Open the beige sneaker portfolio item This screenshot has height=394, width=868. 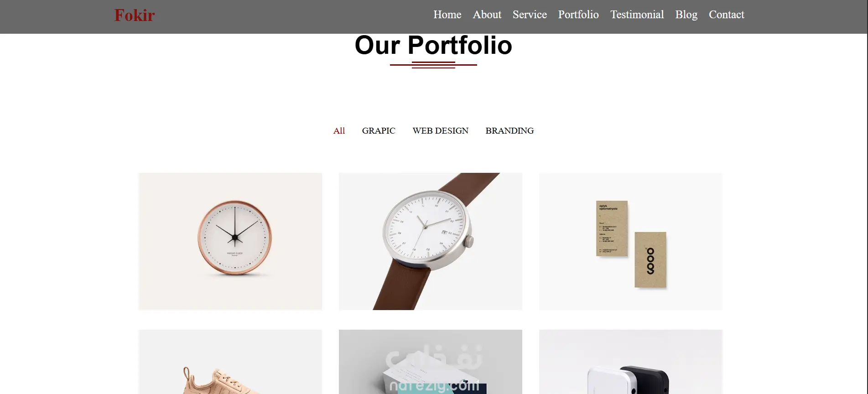coord(230,362)
